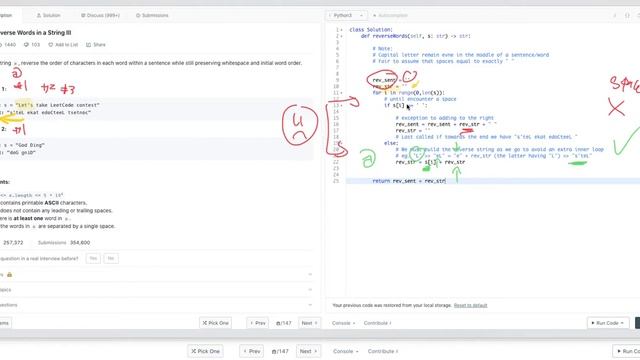Answer No to the real interview question
The image size is (640, 360).
click(x=111, y=258)
